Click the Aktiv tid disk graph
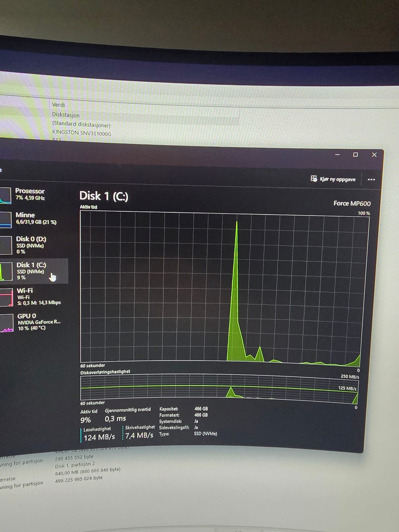Viewport: 399px width, 532px height. tap(224, 288)
